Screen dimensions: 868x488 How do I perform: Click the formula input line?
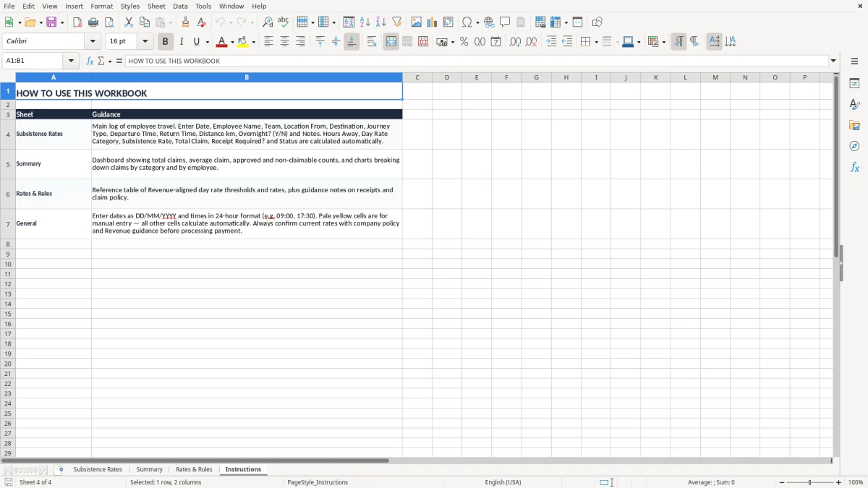tap(477, 61)
